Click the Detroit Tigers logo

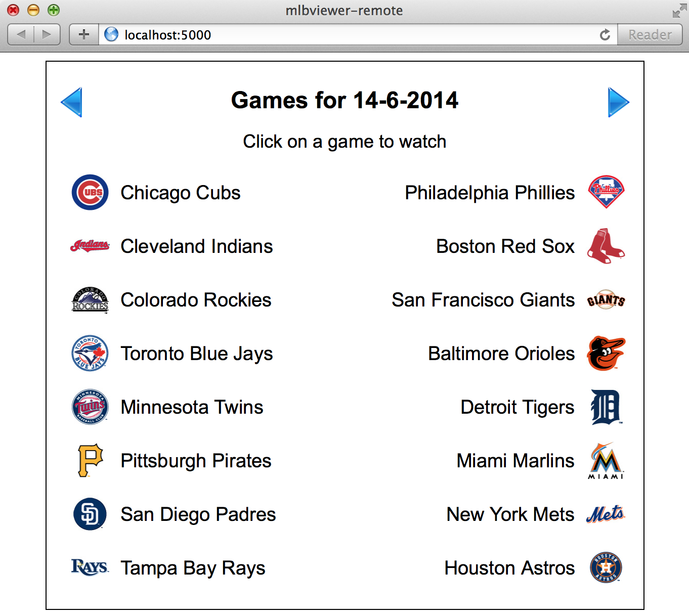click(606, 407)
